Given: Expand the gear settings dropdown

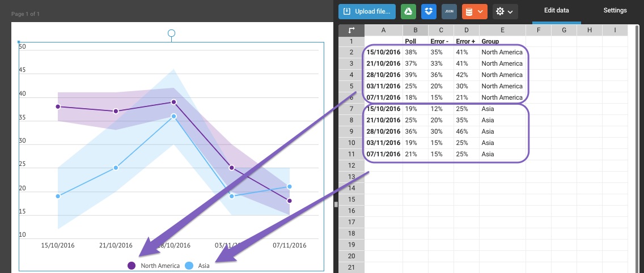Looking at the screenshot, I should pos(505,11).
